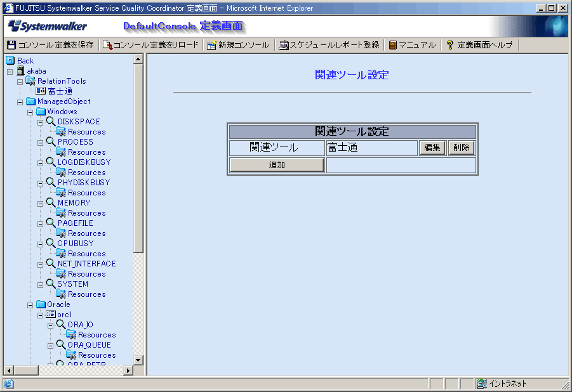The height and width of the screenshot is (392, 572).
Task: Collapse the PAGEFILE node
Action: (x=41, y=224)
